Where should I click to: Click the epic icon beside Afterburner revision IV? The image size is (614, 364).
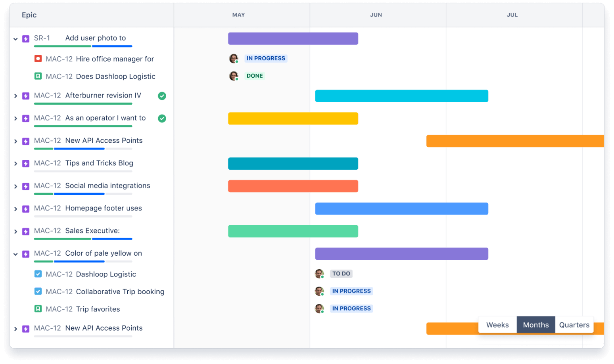[x=26, y=96]
